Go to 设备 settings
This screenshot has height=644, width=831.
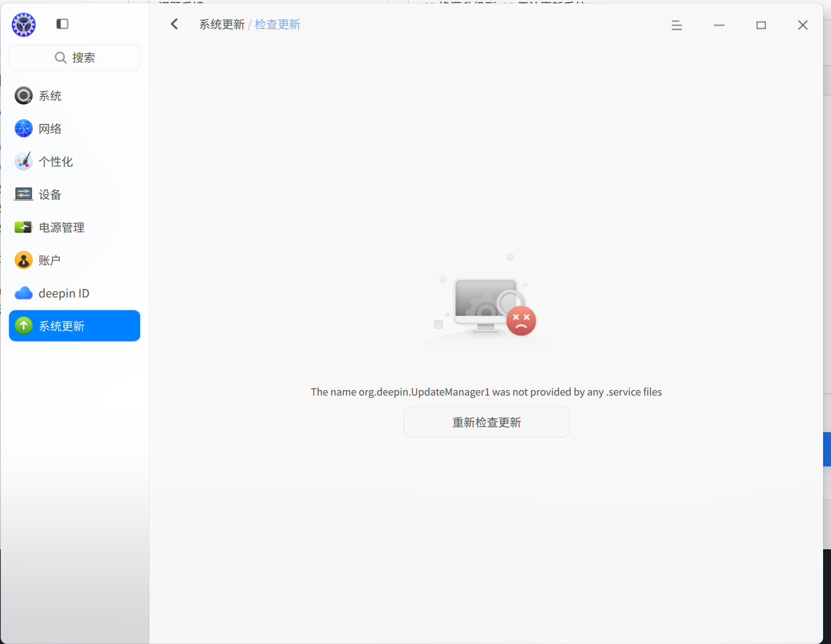(x=74, y=194)
